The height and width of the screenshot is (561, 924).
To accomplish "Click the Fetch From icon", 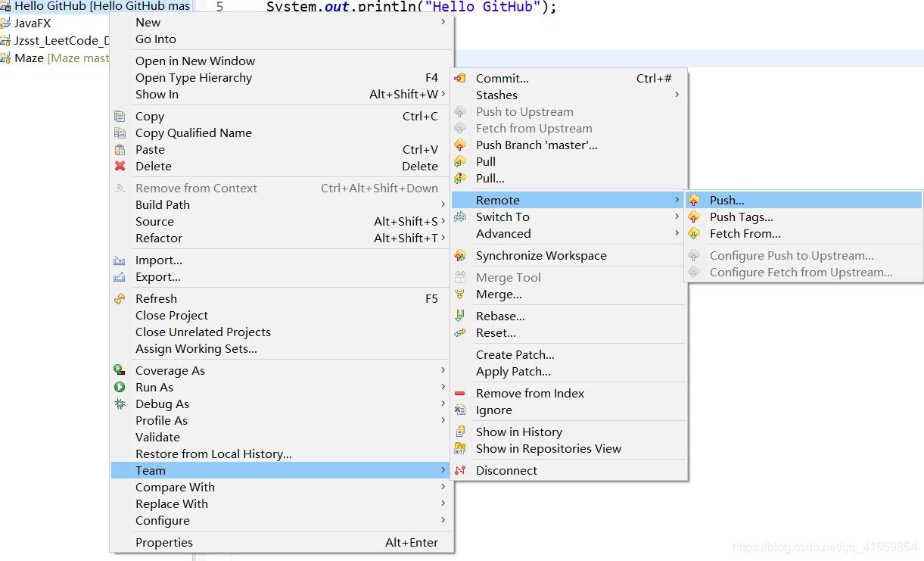I will tap(694, 233).
